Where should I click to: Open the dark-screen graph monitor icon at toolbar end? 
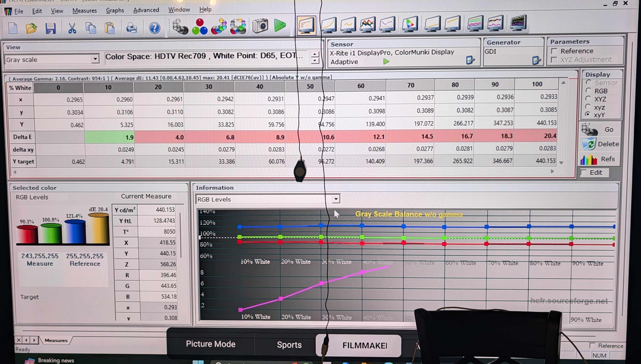(x=518, y=23)
